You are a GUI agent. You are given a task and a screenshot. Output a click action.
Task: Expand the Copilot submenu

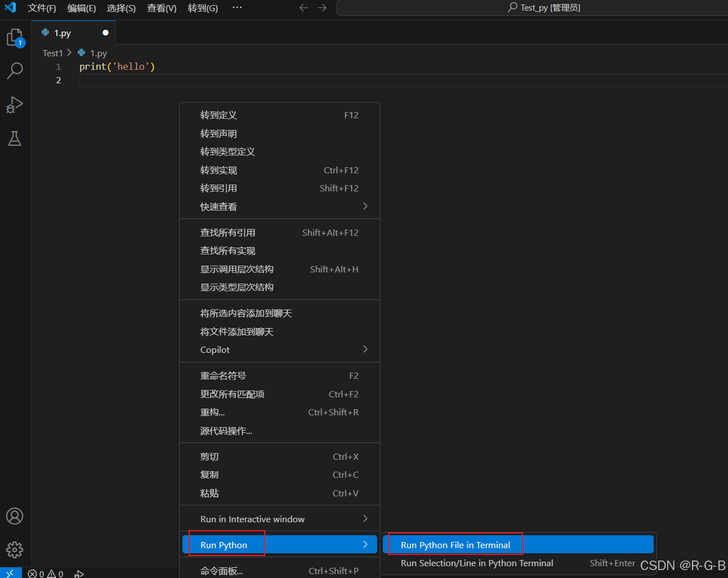click(280, 350)
